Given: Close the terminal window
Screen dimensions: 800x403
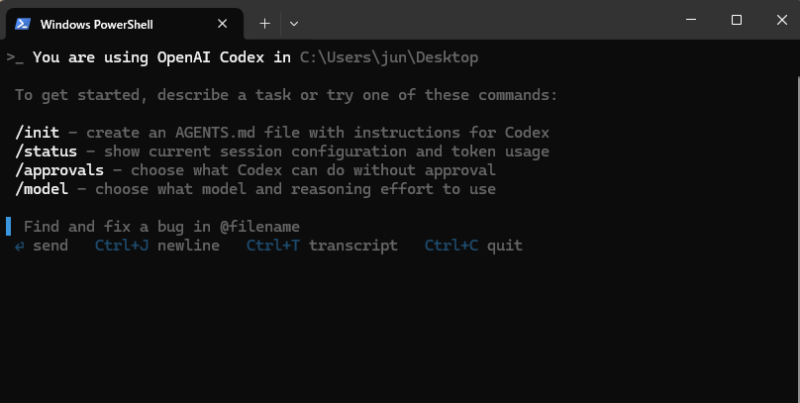Looking at the screenshot, I should click(x=782, y=20).
